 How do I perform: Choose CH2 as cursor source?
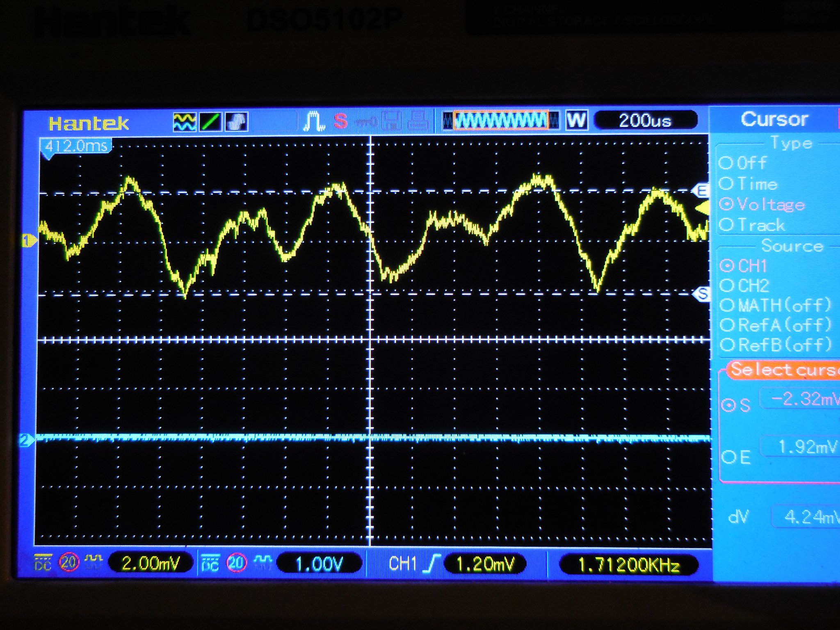pyautogui.click(x=744, y=285)
